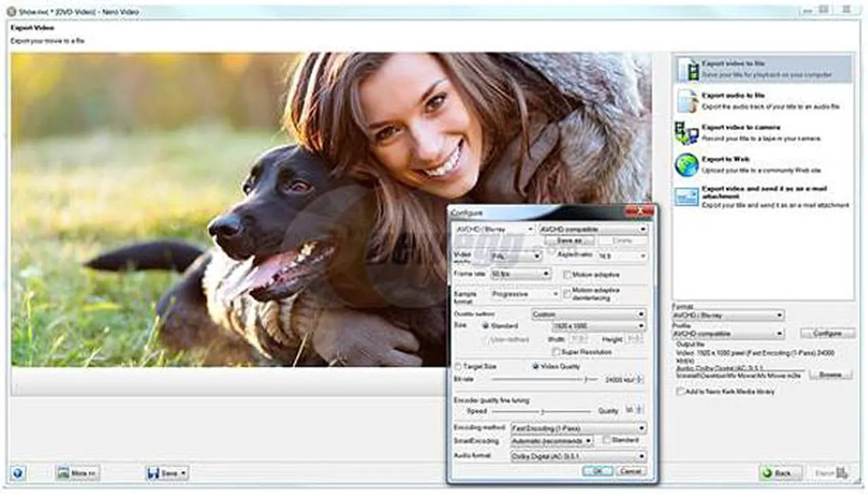Check the Target Size option
This screenshot has width=868, height=494.
[458, 366]
